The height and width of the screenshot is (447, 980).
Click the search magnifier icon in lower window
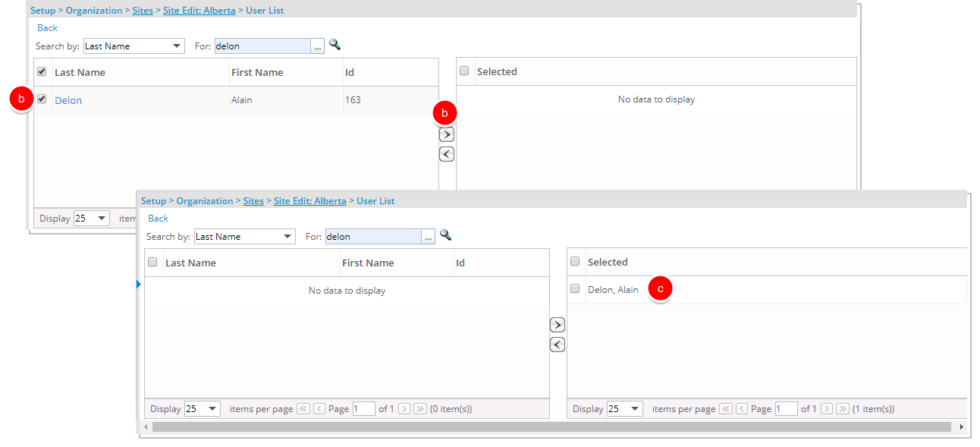click(445, 236)
